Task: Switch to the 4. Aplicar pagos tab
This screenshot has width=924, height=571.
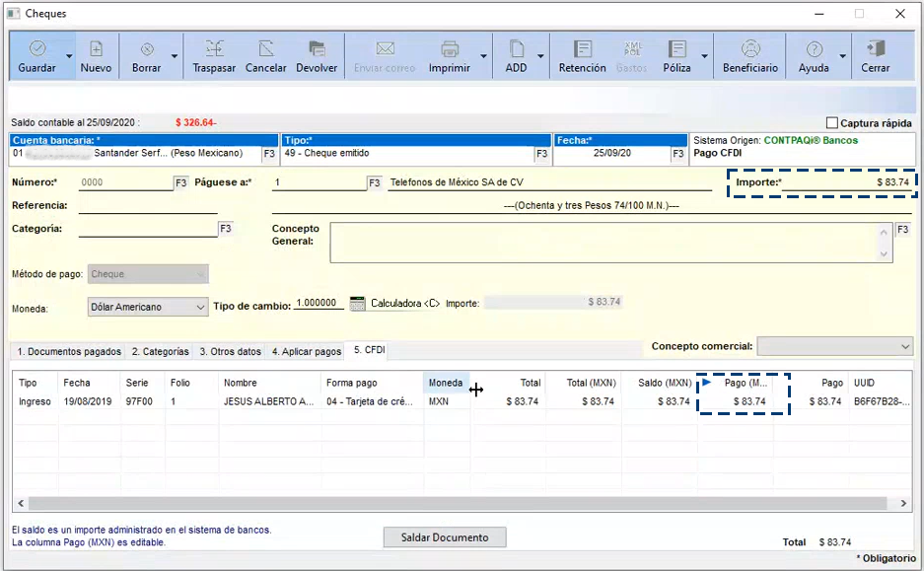Action: [304, 351]
